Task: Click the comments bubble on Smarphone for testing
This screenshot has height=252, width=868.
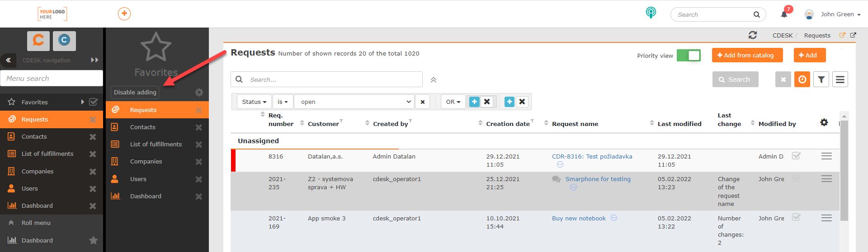Action: 556,179
